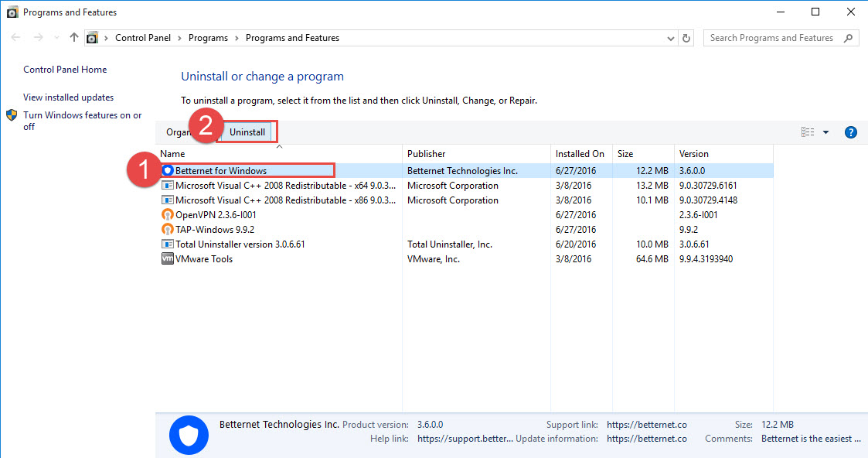Select the VMware Tools entry
Image resolution: width=868 pixels, height=458 pixels.
[465, 258]
